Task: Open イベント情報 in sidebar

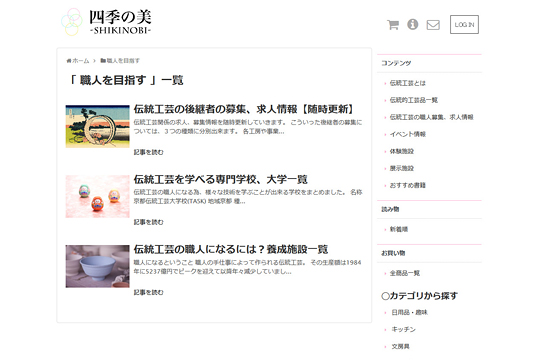Action: (408, 134)
